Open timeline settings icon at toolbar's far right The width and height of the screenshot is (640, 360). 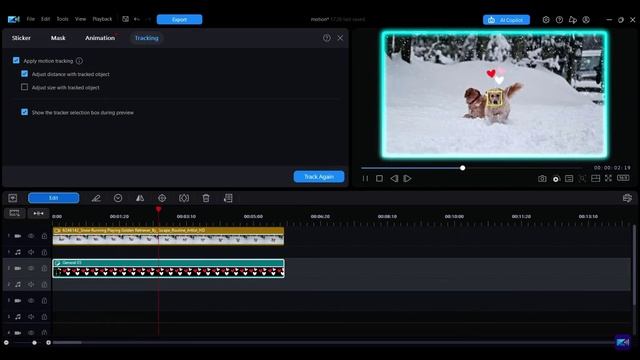[x=627, y=198]
